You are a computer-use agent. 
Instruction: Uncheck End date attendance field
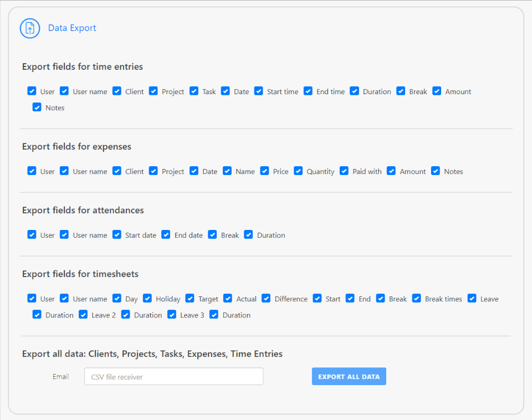(166, 234)
